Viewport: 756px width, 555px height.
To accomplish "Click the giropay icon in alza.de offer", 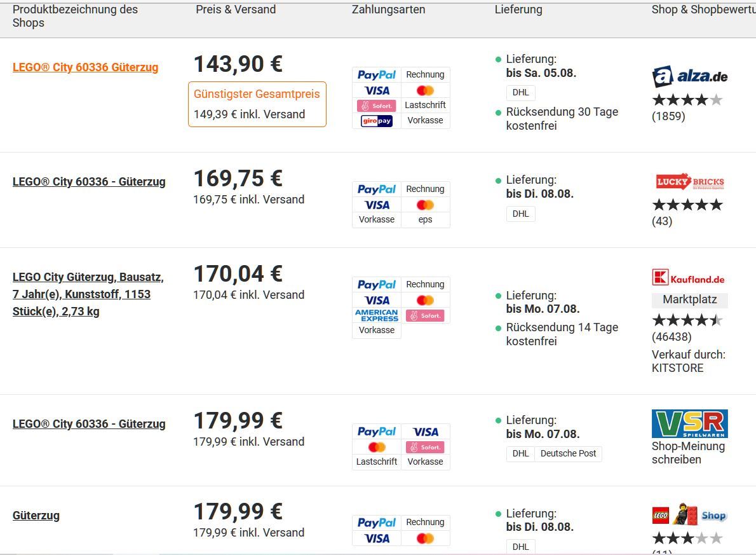I will point(377,121).
